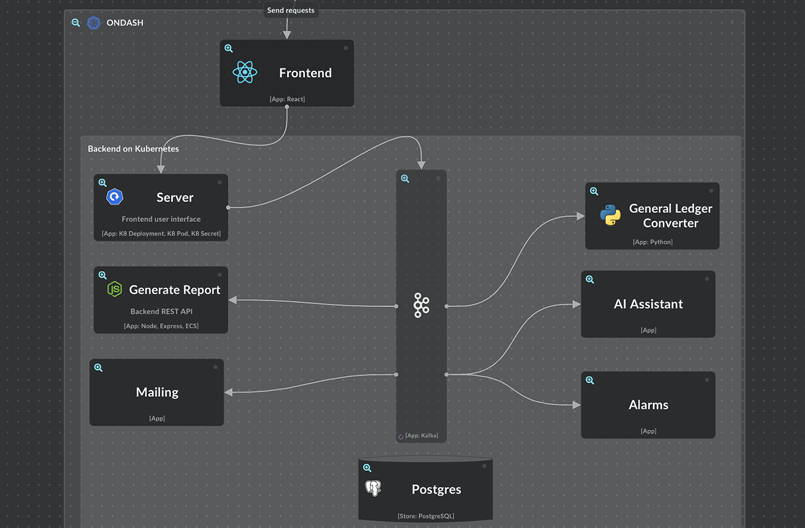Click the Alarms node's corner dot
Viewport: 805px width, 528px height.
(707, 380)
